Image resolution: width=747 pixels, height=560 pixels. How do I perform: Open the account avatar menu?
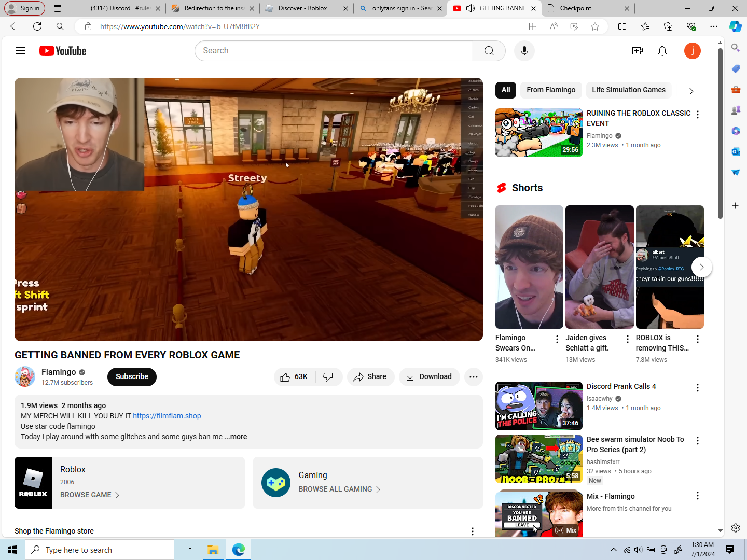693,51
